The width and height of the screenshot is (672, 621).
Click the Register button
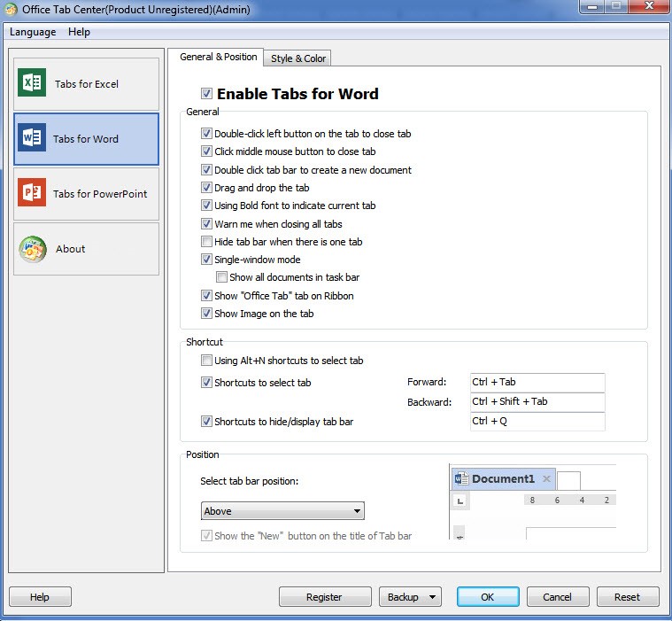324,597
